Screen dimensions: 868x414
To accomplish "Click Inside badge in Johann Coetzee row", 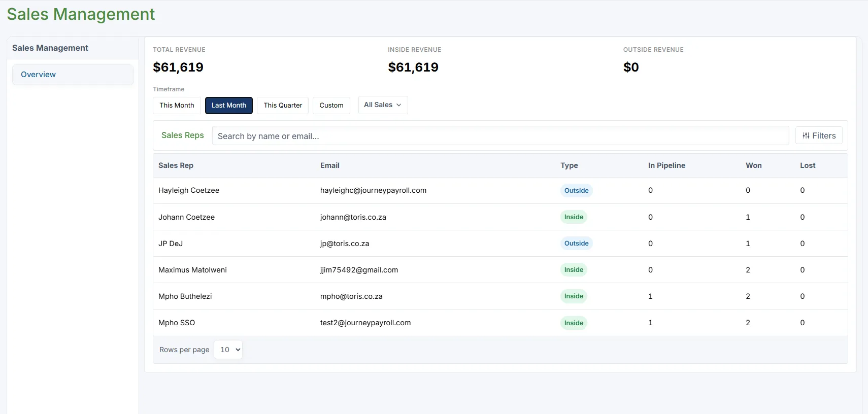I will click(574, 217).
